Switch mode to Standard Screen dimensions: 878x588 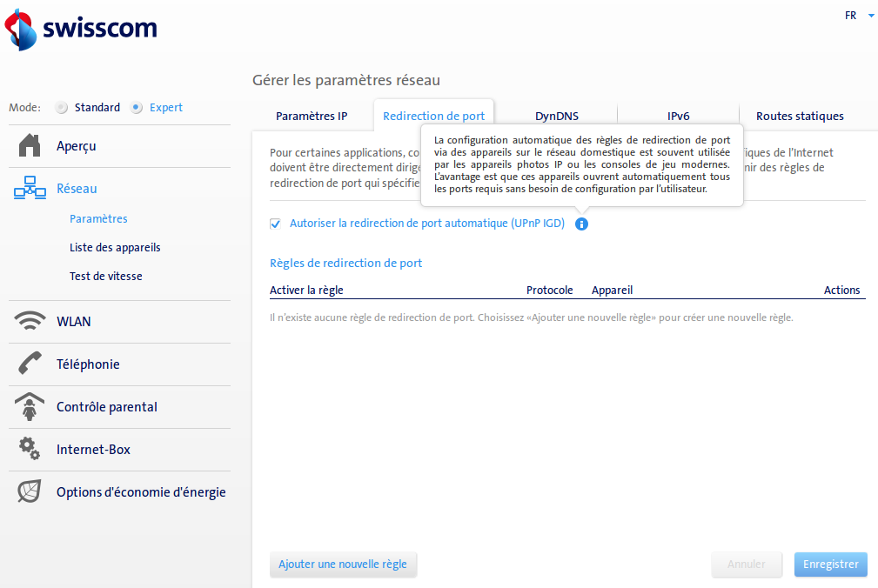(62, 107)
